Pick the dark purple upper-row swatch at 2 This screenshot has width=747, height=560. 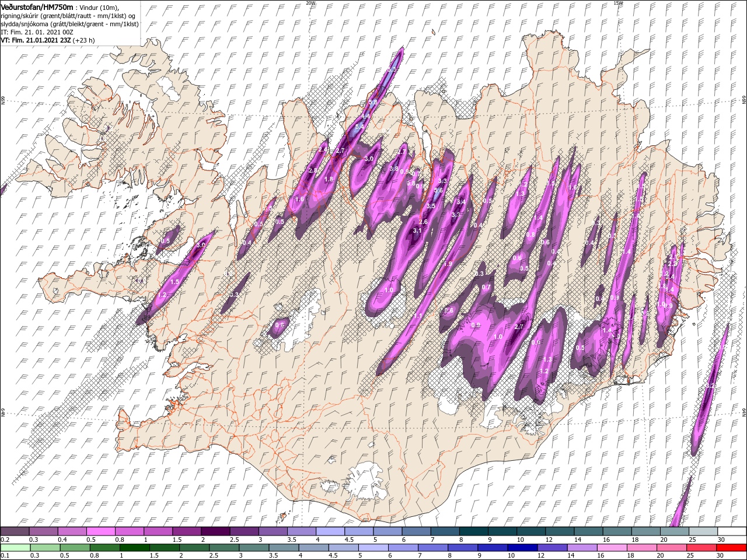215,531
